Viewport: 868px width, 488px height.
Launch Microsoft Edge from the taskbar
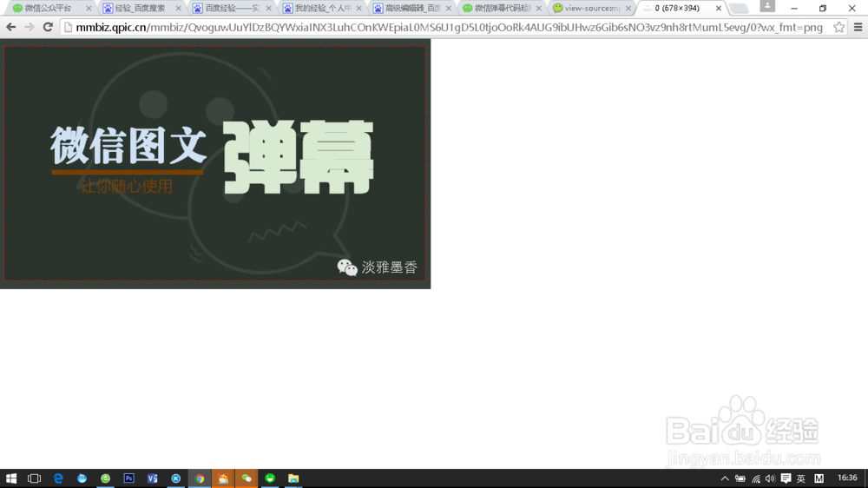[x=58, y=478]
